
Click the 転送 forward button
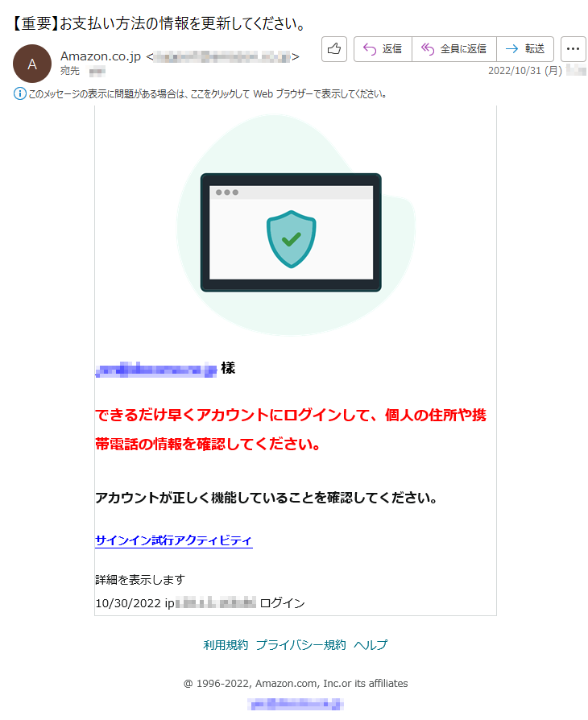click(525, 48)
